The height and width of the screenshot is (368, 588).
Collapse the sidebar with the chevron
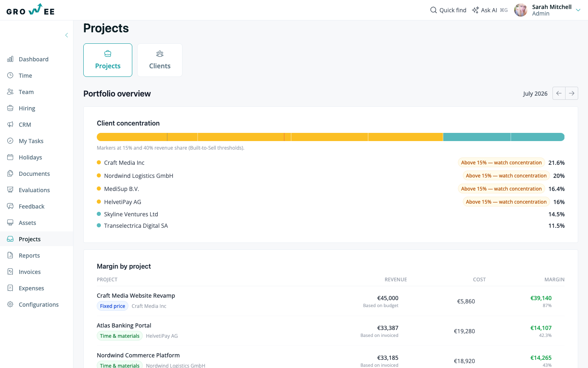click(x=67, y=35)
